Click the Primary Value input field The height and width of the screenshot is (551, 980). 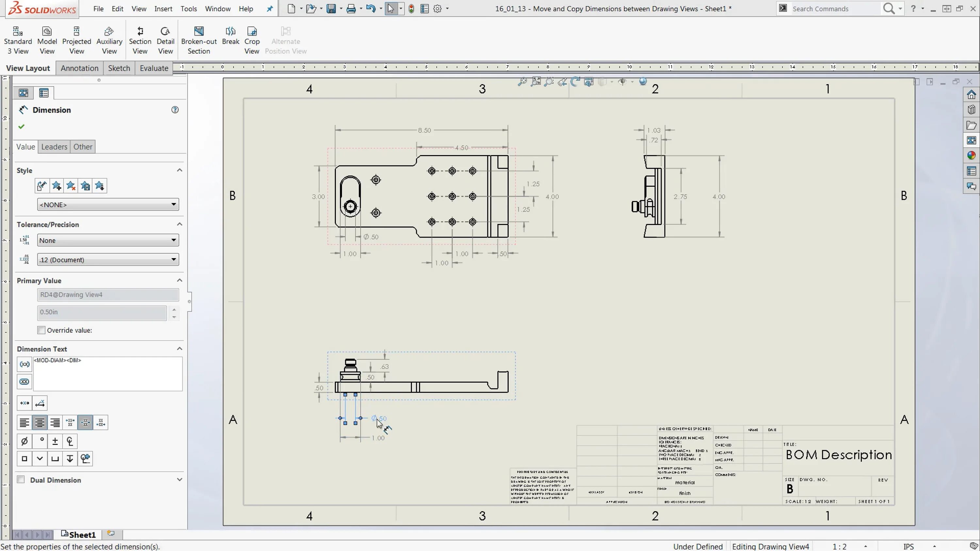[102, 311]
